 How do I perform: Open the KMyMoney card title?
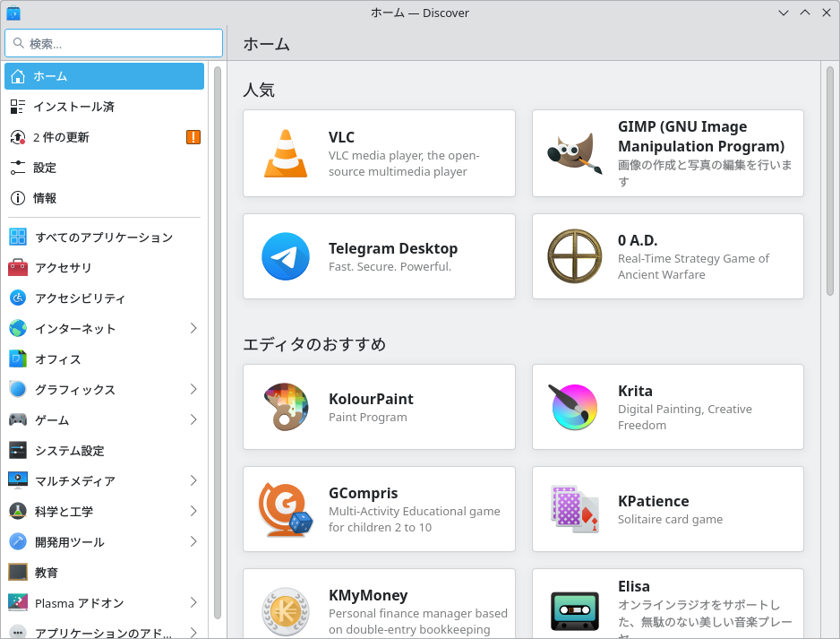click(368, 595)
